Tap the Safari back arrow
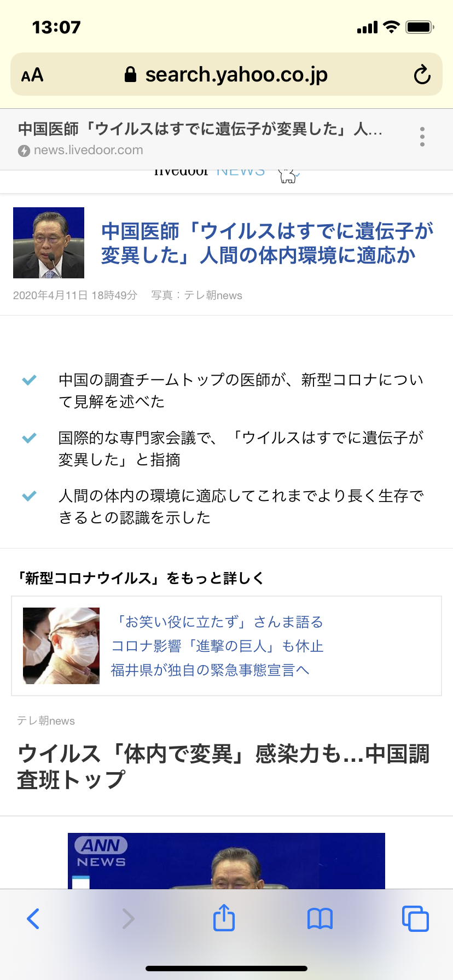The height and width of the screenshot is (980, 453). click(x=33, y=919)
